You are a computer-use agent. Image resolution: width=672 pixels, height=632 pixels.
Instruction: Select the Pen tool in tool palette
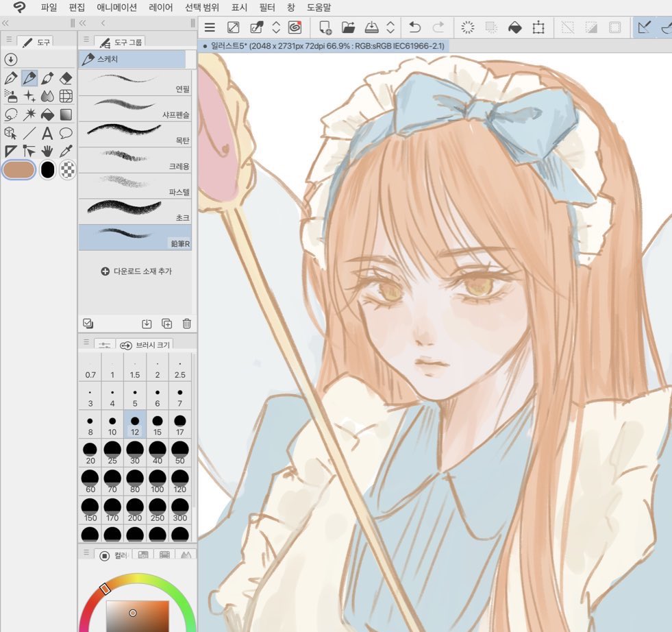point(11,78)
